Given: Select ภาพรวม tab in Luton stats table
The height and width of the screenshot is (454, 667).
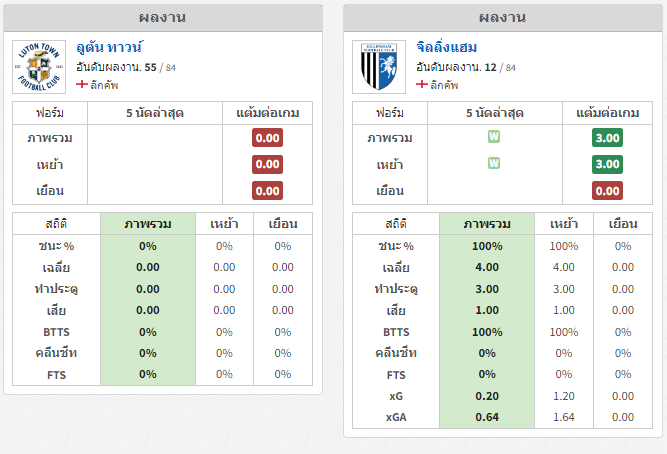Looking at the screenshot, I should (148, 224).
